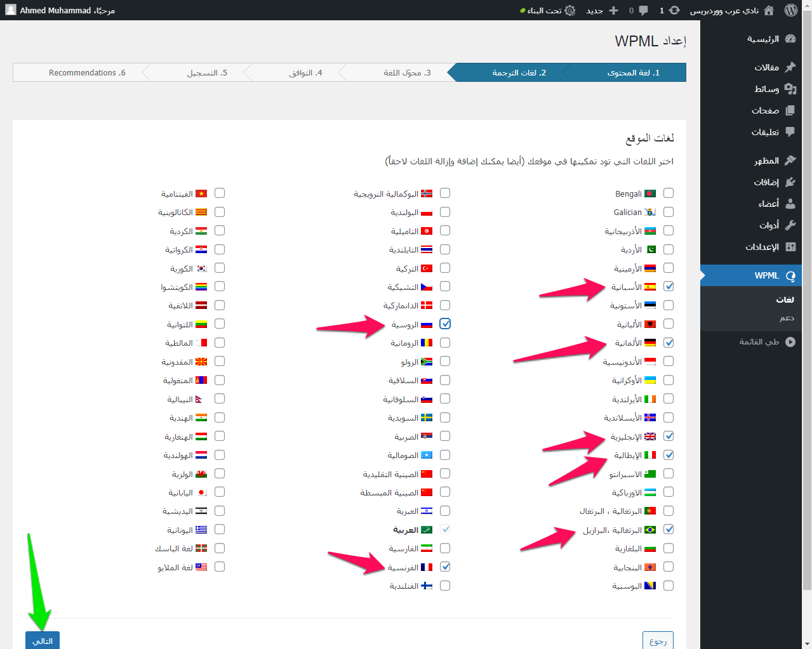Uncheck the الروسية language checkbox
This screenshot has width=812, height=649.
445,324
